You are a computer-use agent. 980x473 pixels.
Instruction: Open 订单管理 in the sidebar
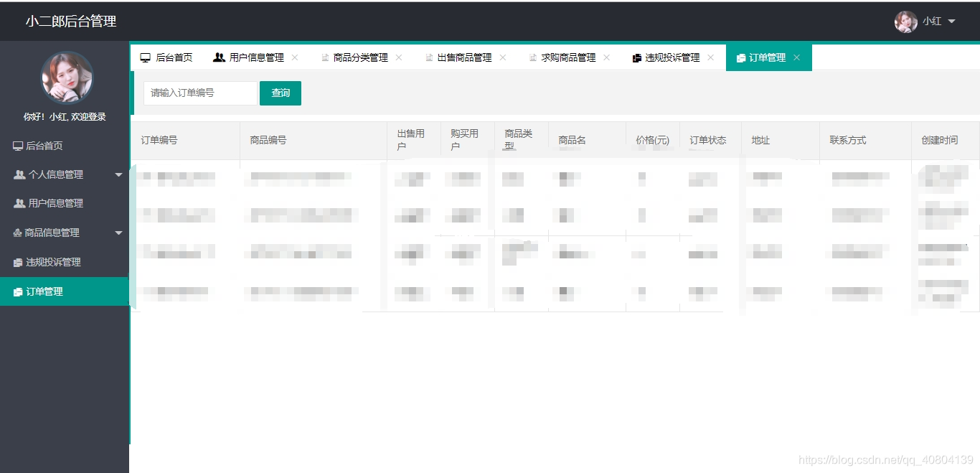tap(65, 291)
